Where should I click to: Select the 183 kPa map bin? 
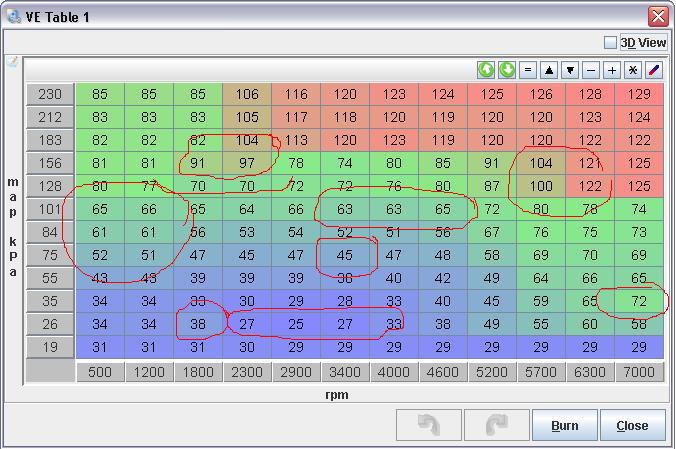50,140
